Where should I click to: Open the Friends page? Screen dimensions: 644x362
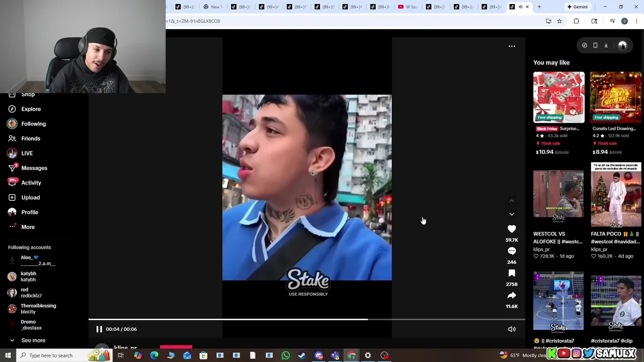31,138
